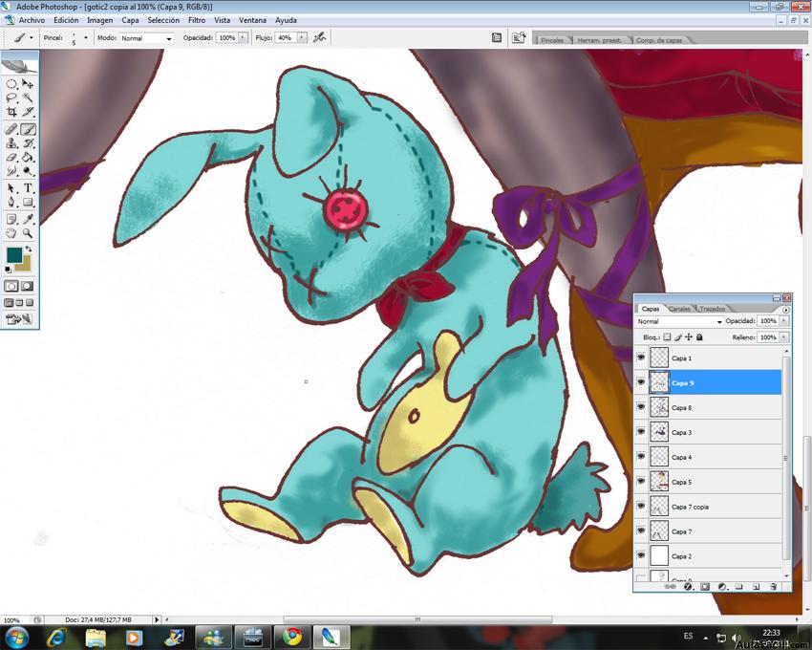Jump to ImageReady from toolbox
812x650 pixels.
coord(19,319)
